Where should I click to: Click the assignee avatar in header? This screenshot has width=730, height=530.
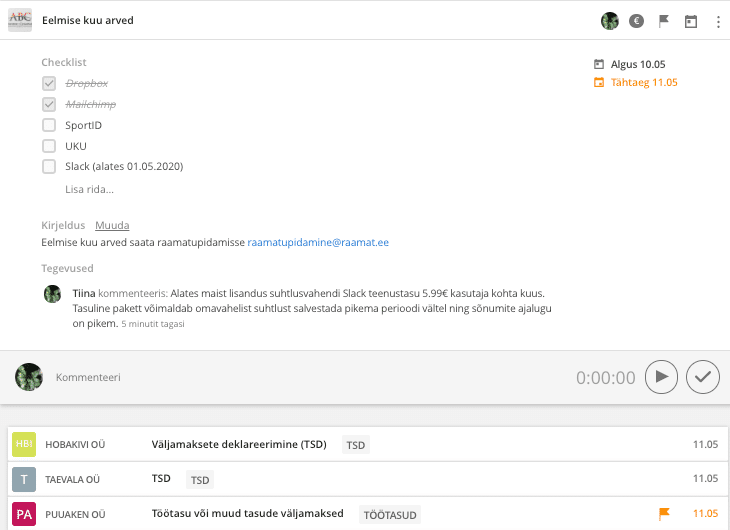(609, 21)
